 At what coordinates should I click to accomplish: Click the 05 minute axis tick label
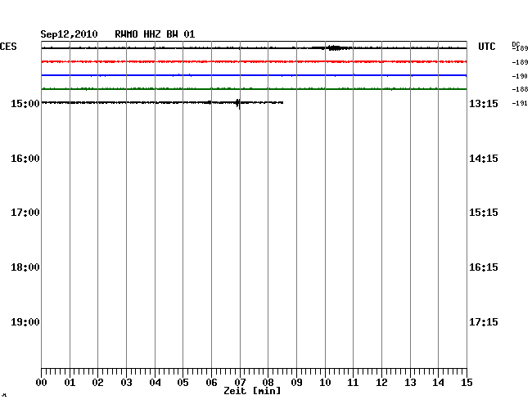point(183,383)
